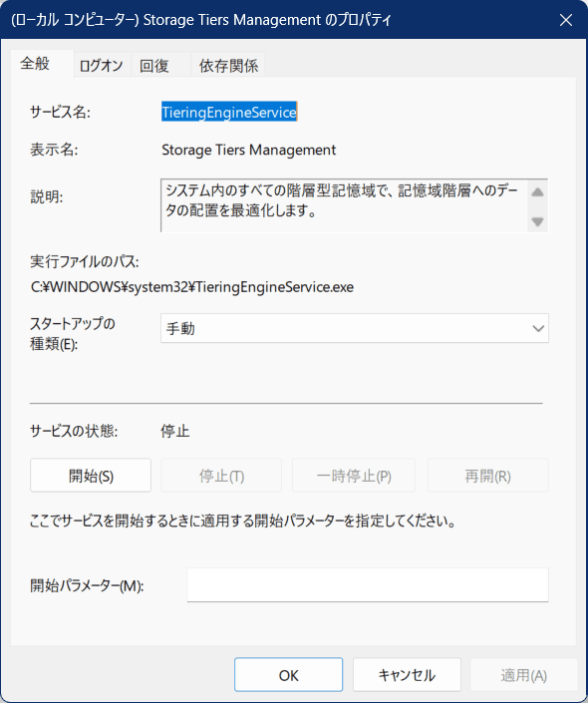Click the description scrollbar up arrow
The height and width of the screenshot is (703, 588).
point(537,192)
